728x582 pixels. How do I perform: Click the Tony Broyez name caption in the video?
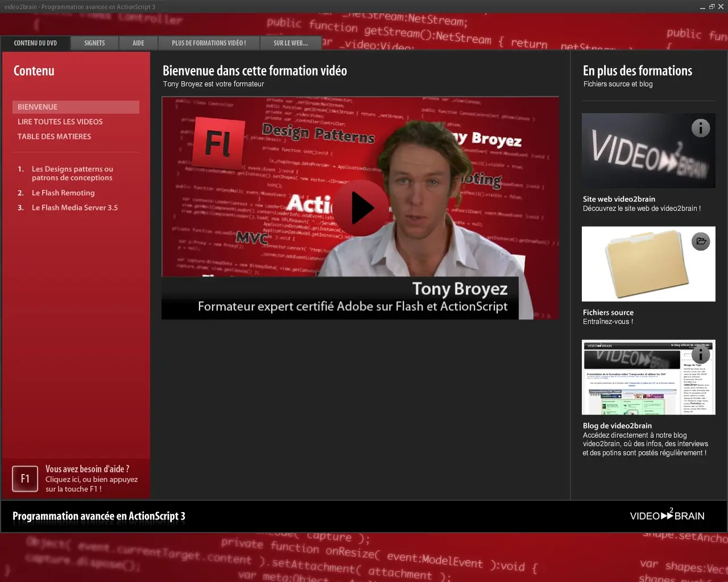[460, 289]
